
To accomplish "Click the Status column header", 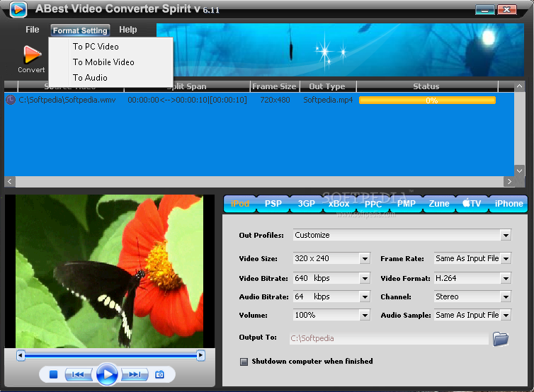I will (426, 86).
